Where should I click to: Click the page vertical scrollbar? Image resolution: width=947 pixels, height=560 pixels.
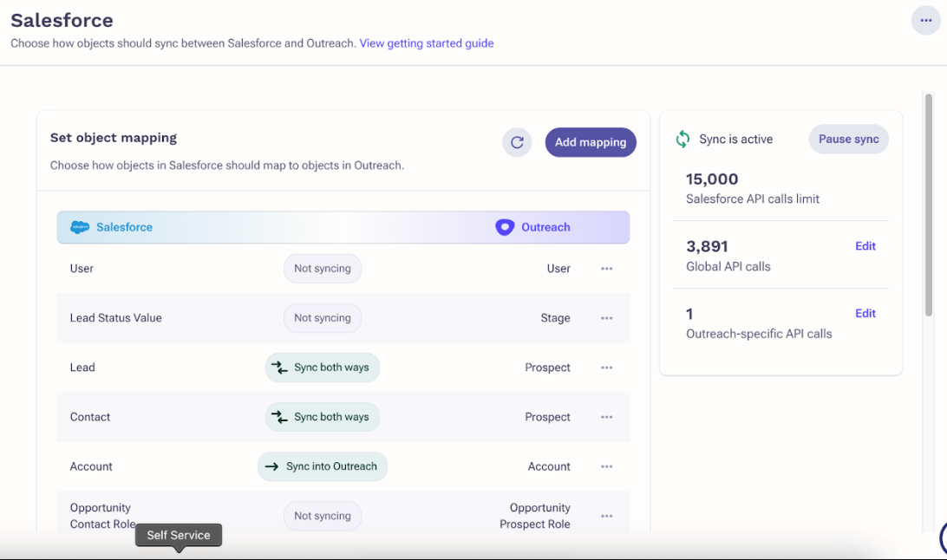929,204
